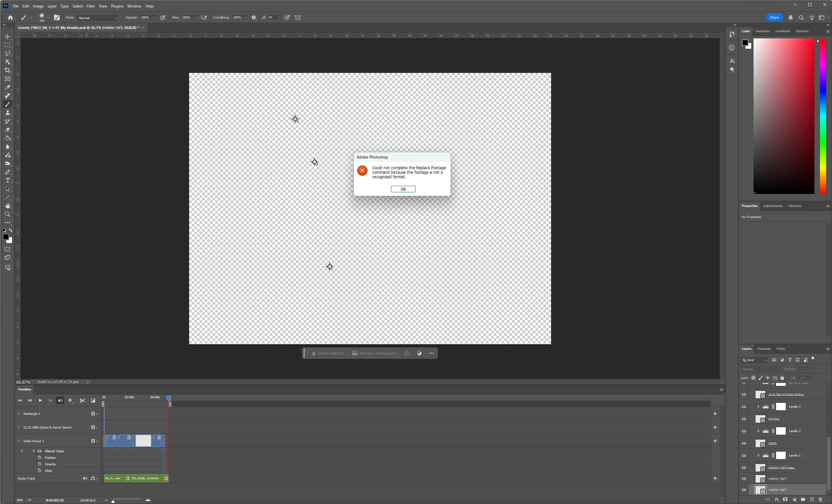Hide the Levels 1 layer

pyautogui.click(x=744, y=456)
